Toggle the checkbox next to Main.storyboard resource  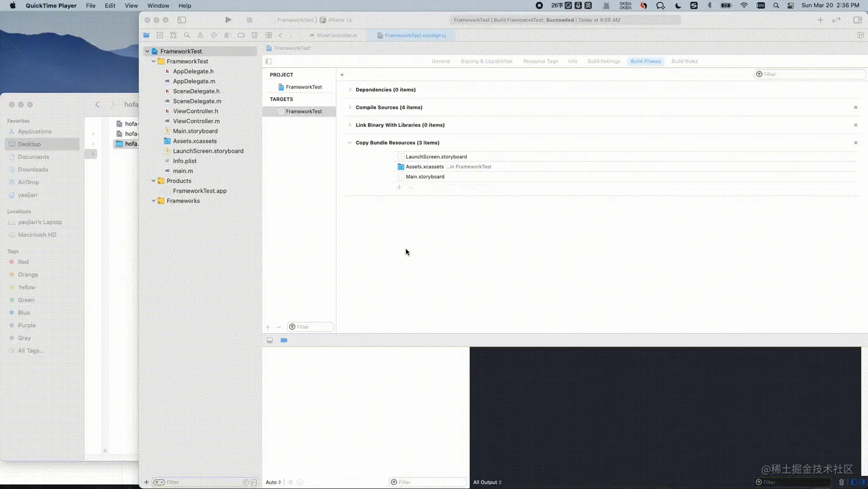point(401,176)
